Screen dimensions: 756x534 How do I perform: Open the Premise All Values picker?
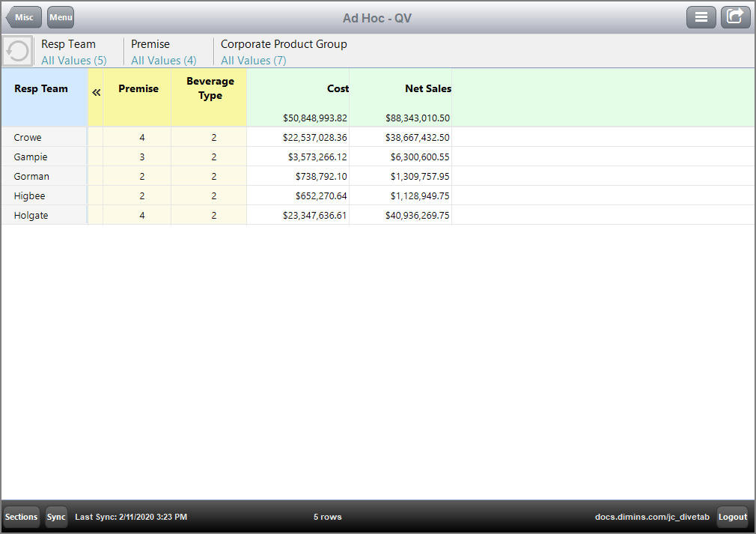(x=163, y=61)
